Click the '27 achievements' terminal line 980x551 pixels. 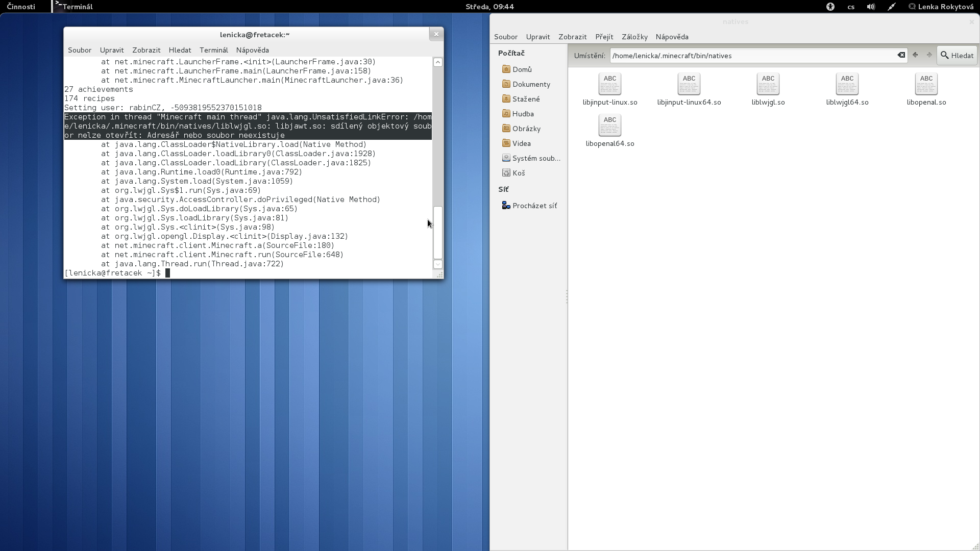coord(99,89)
